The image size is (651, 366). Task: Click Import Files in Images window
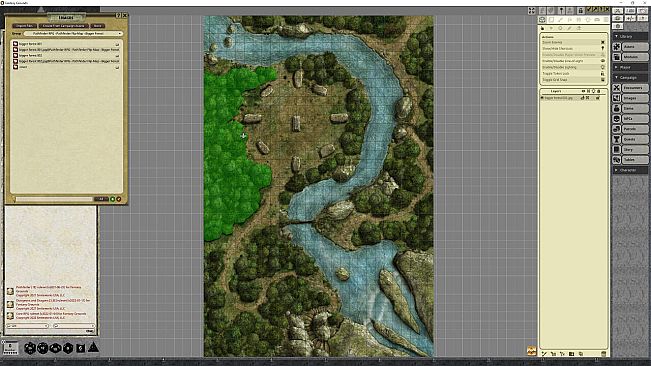[x=24, y=26]
